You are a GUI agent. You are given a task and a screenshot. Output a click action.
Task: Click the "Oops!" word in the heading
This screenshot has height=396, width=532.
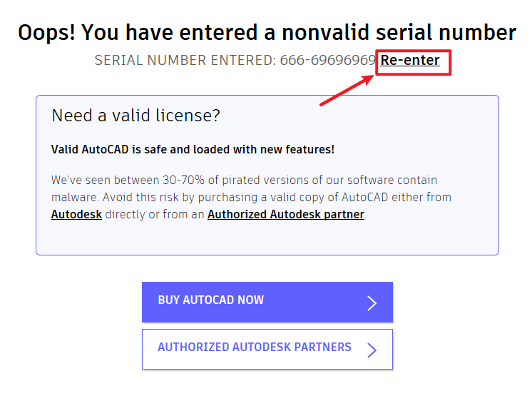tap(46, 33)
